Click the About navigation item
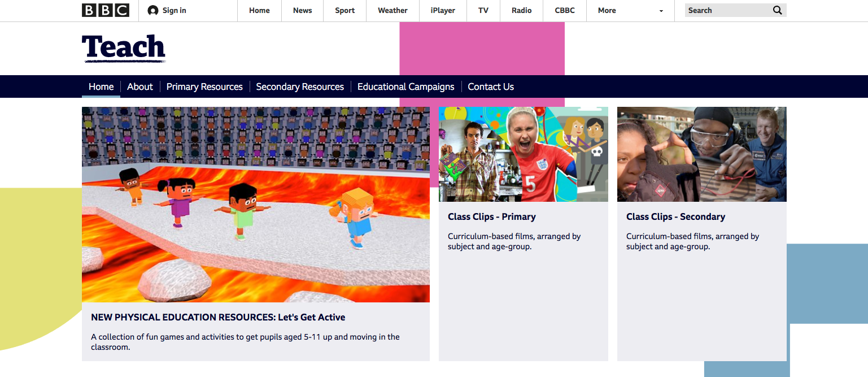 (140, 86)
